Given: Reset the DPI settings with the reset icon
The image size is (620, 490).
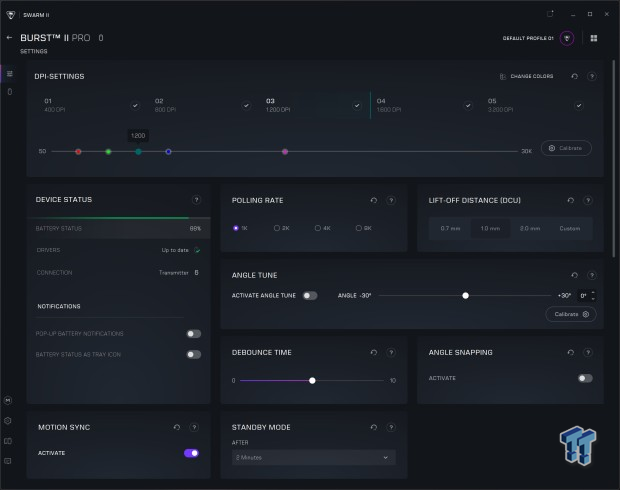Looking at the screenshot, I should coord(574,76).
